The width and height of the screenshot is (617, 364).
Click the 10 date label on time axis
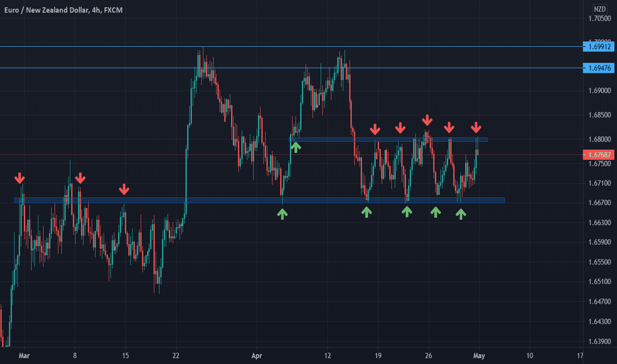(x=530, y=356)
